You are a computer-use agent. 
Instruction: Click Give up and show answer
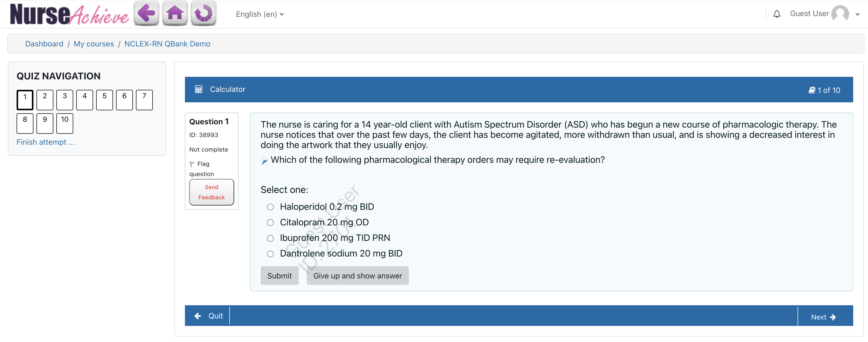(357, 276)
